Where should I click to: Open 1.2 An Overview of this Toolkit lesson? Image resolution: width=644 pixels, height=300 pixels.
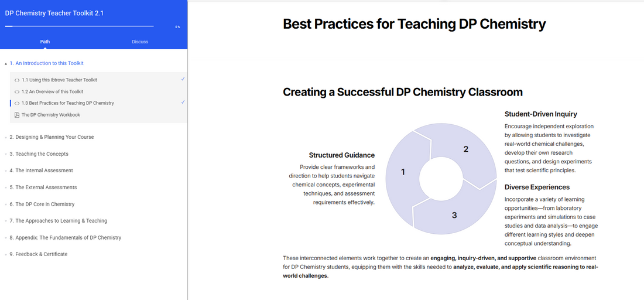tap(53, 91)
